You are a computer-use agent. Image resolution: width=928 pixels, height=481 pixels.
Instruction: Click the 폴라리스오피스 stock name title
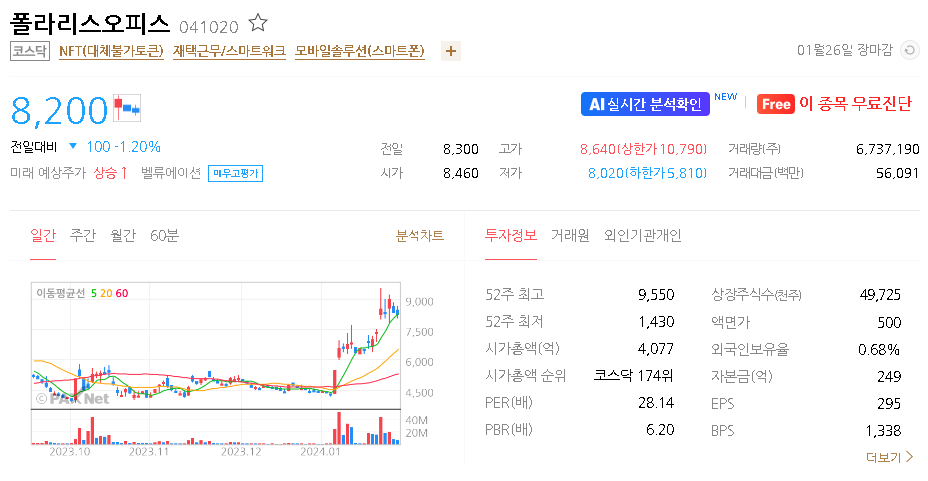[90, 24]
